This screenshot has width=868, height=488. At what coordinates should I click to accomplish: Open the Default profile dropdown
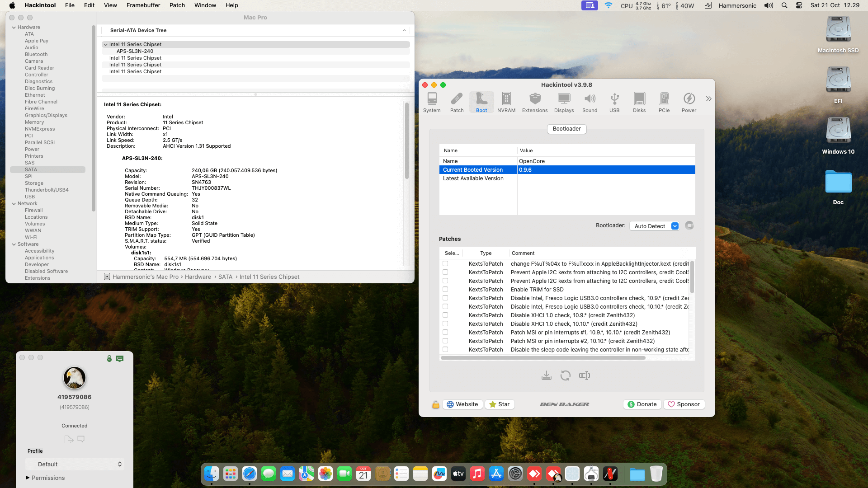tap(75, 464)
